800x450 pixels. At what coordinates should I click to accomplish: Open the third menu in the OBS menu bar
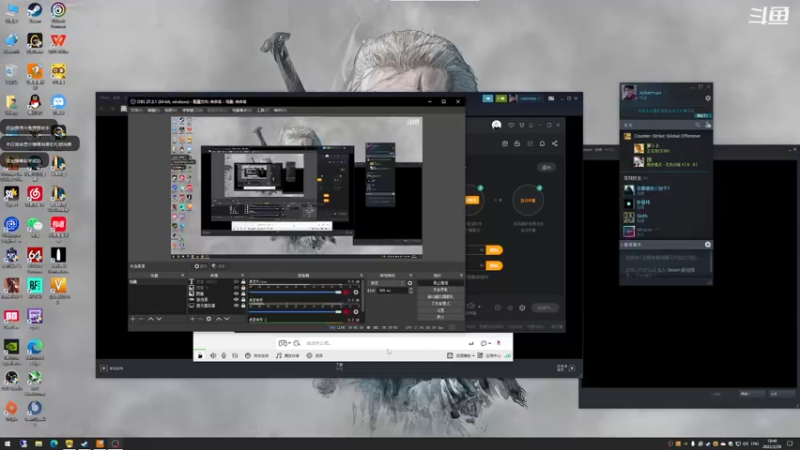pyautogui.click(x=170, y=110)
